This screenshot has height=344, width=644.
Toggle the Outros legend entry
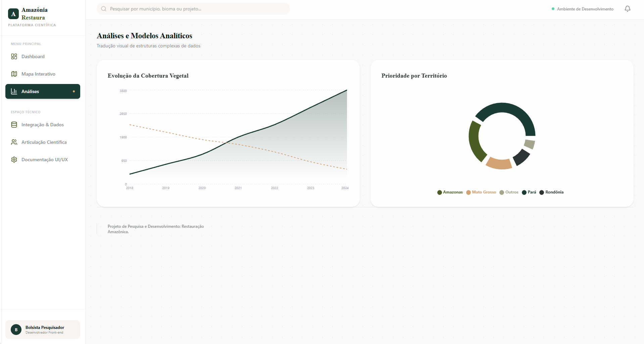[509, 192]
